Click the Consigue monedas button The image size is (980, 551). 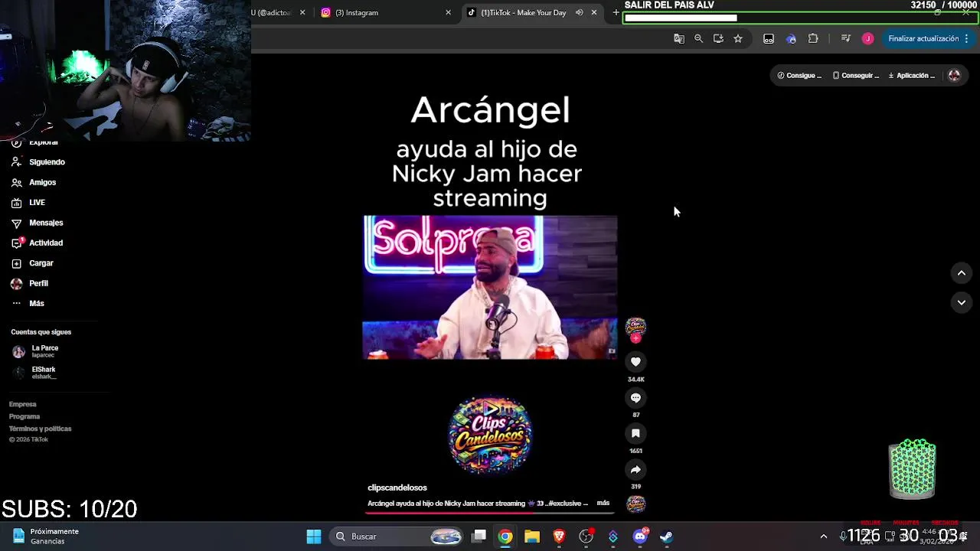[799, 76]
